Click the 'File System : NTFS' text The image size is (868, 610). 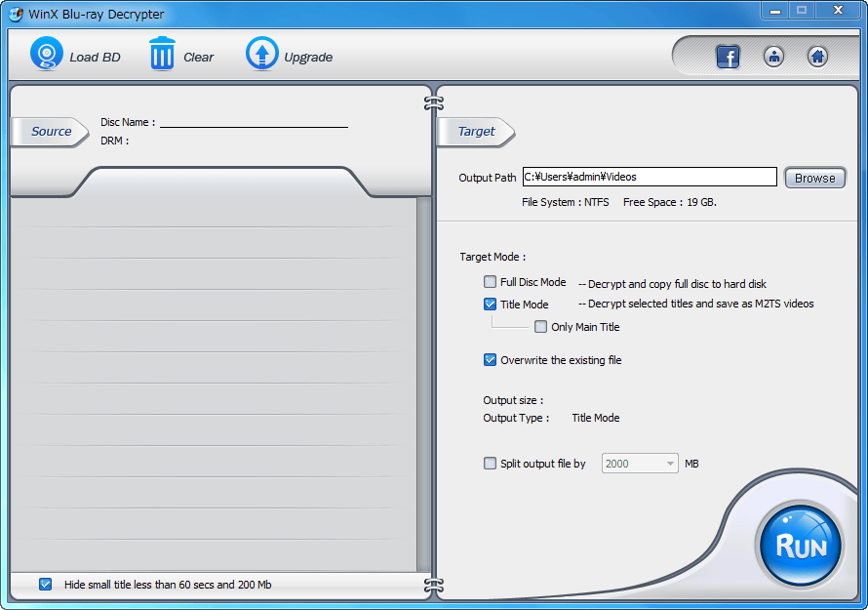pyautogui.click(x=566, y=202)
